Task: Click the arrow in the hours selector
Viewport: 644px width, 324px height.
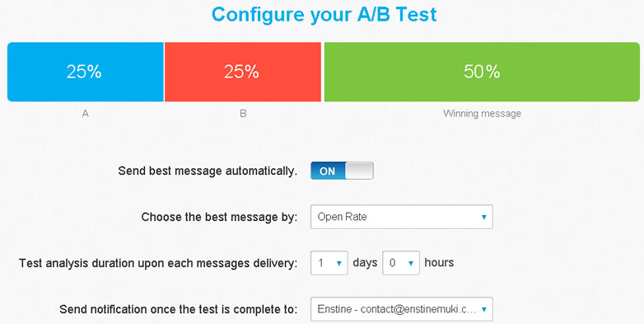Action: click(x=411, y=263)
